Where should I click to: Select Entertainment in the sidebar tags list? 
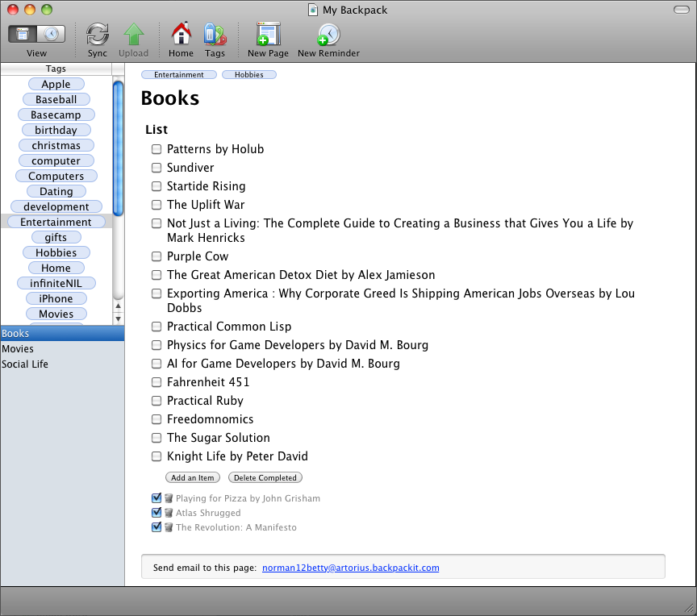(x=56, y=222)
